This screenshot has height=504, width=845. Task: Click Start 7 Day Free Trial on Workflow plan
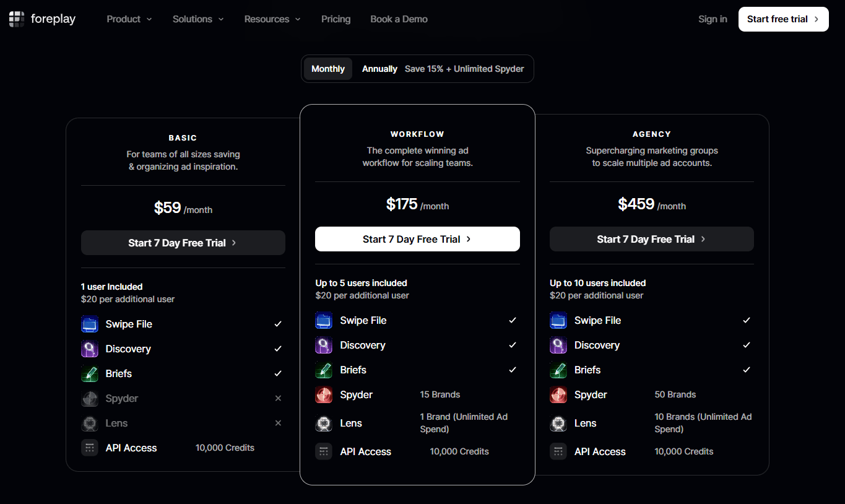(x=417, y=239)
